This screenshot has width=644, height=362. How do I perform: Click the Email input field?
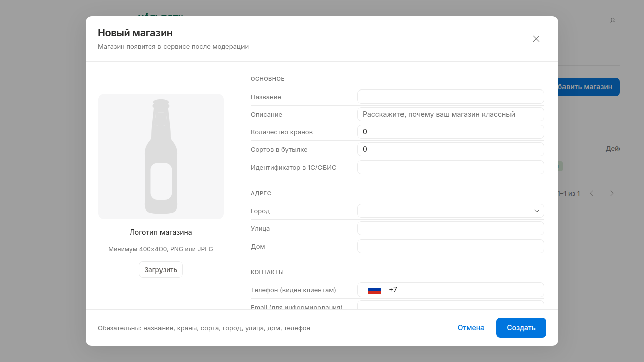(x=451, y=305)
